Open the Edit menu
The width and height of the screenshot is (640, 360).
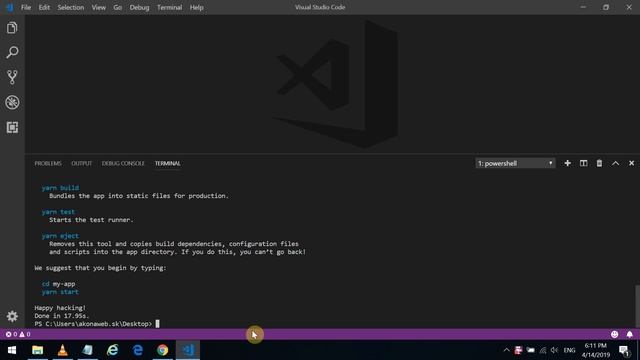(44, 7)
